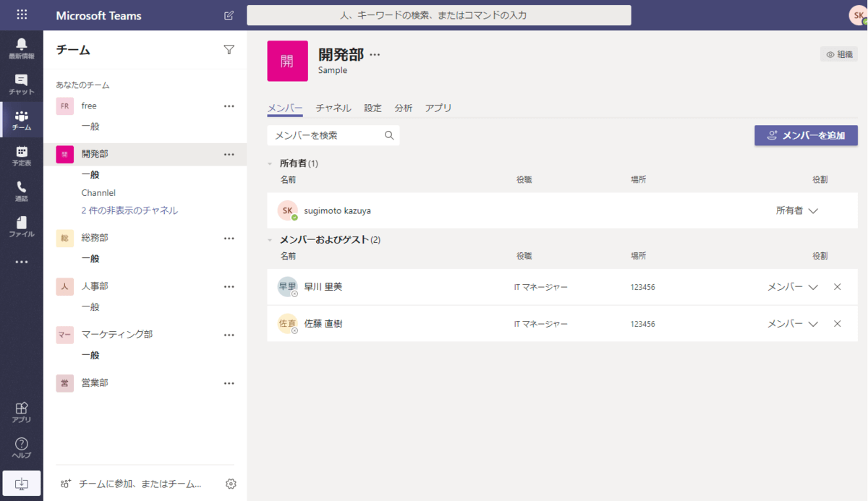Image resolution: width=868 pixels, height=501 pixels.
Task: Show the 2 件の非表示のチャネル link
Action: coord(129,210)
